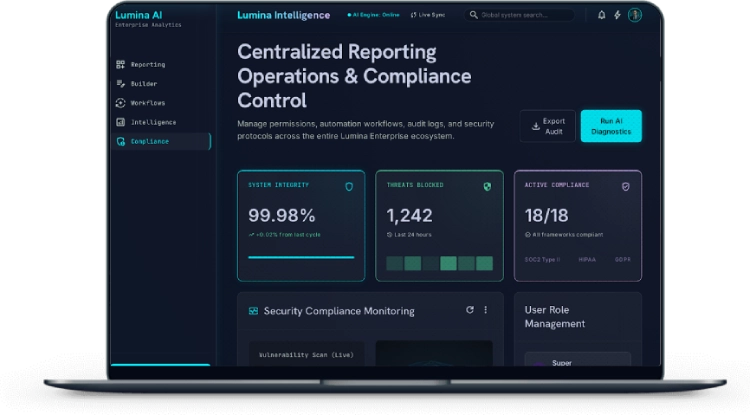750x415 pixels.
Task: Open Builder in the sidebar
Action: [161, 84]
